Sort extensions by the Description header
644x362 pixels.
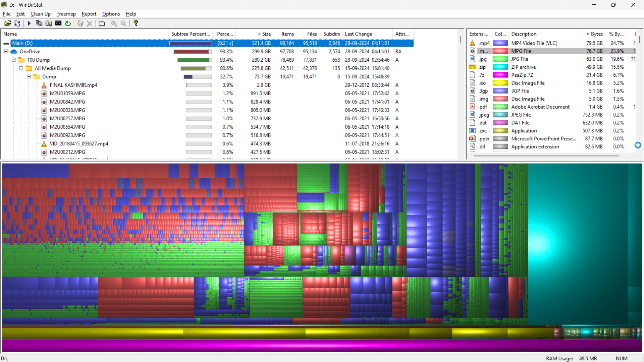click(x=544, y=34)
